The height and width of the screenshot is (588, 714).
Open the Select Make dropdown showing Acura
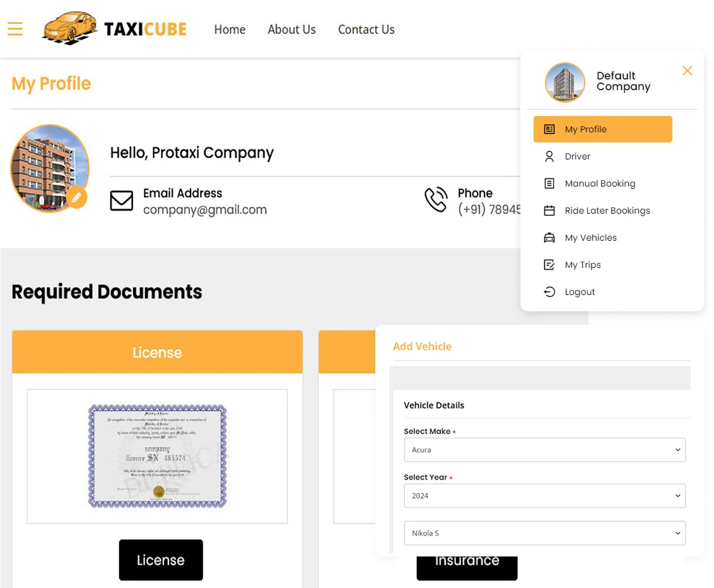[544, 449]
